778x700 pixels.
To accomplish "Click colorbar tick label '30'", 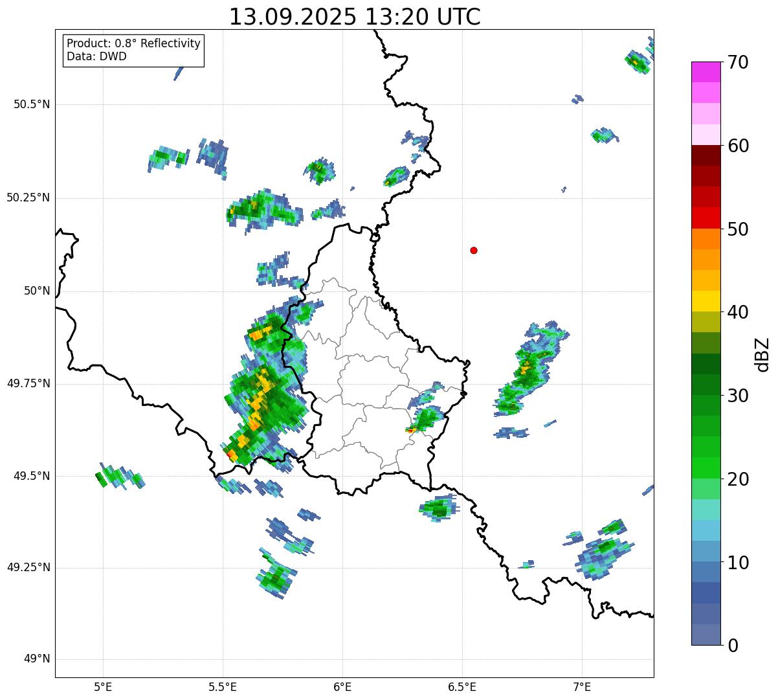I will click(738, 396).
